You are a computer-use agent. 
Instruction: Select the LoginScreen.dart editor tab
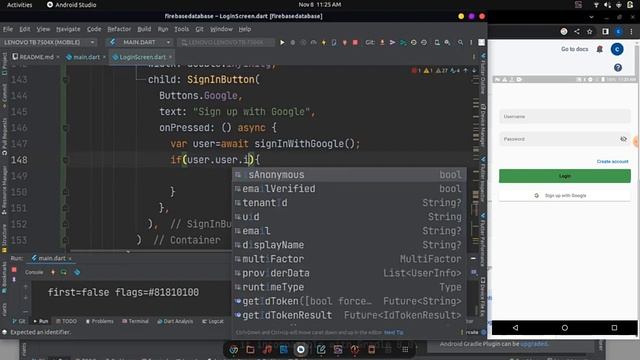(x=142, y=57)
